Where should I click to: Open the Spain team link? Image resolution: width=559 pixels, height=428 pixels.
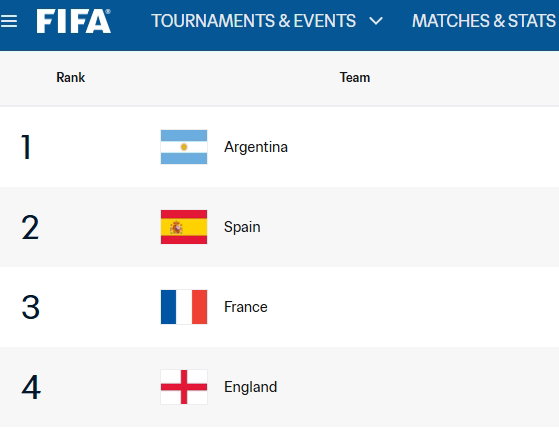[x=242, y=227]
